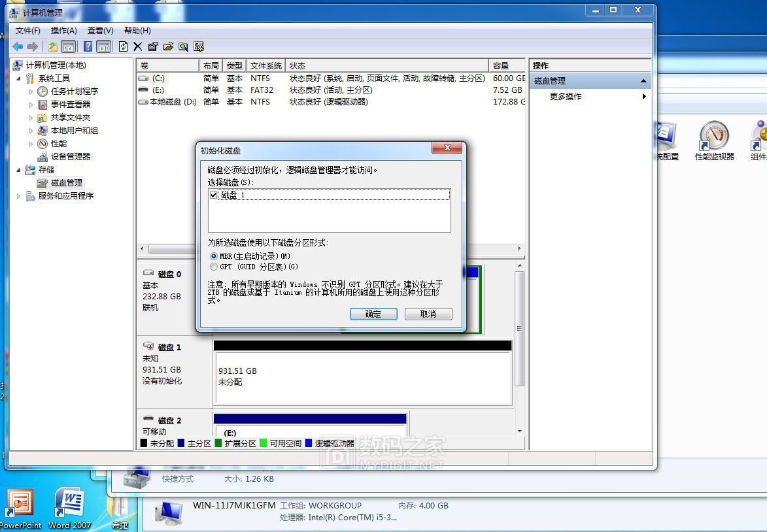This screenshot has height=532, width=767.
Task: Open the 文件(F) menu
Action: (28, 30)
